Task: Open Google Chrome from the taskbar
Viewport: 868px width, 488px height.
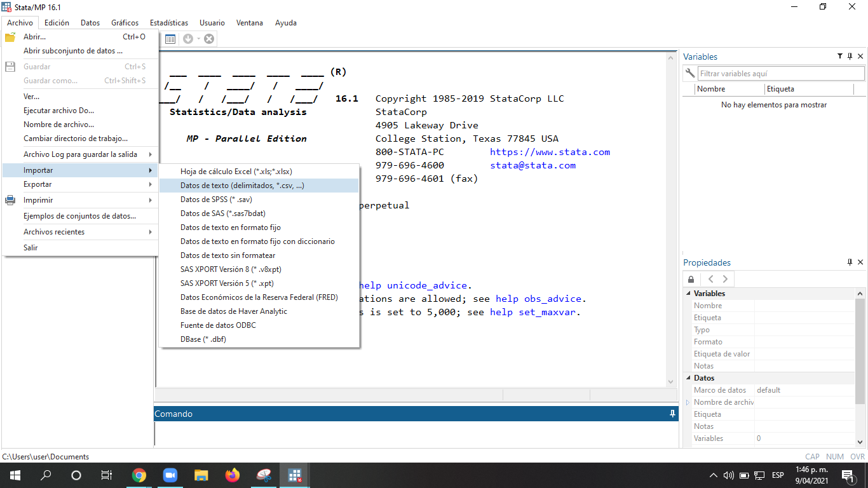Action: point(139,475)
